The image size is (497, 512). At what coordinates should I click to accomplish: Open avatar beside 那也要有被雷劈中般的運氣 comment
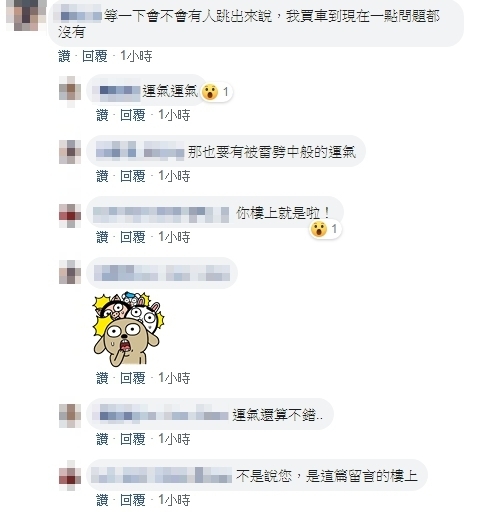(x=70, y=152)
